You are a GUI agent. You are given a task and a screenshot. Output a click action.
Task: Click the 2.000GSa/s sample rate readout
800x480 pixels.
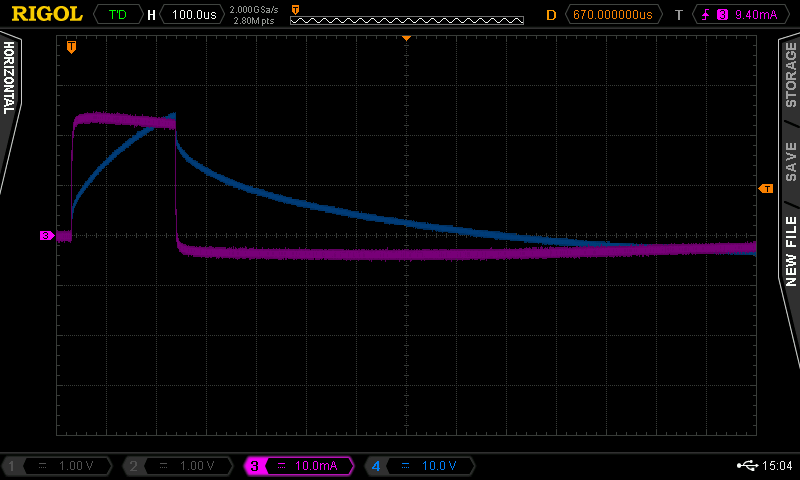pos(254,10)
